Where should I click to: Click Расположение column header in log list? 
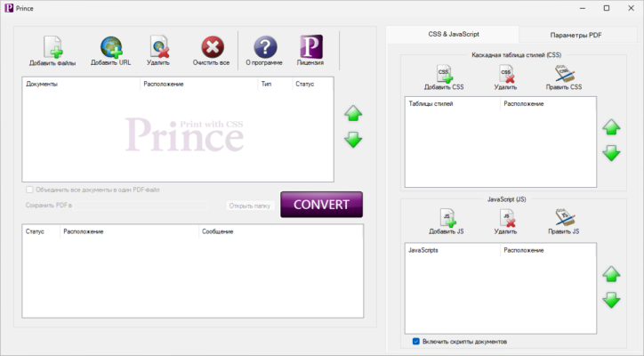129,231
